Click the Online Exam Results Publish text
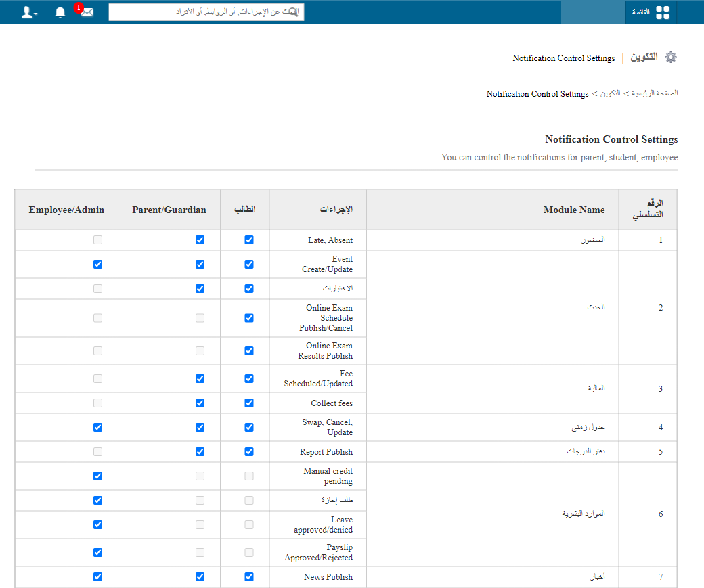Viewport: 704px width, 588px height. point(326,350)
